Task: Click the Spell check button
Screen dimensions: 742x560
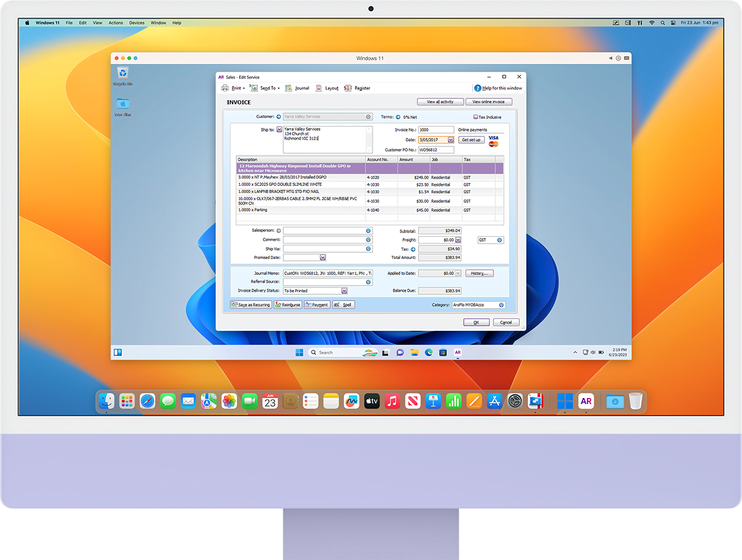Action: (x=343, y=305)
